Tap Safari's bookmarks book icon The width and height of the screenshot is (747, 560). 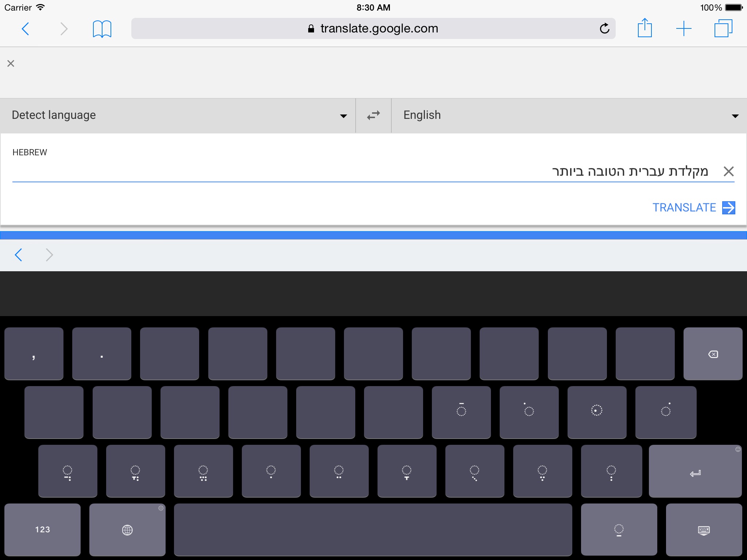(102, 29)
